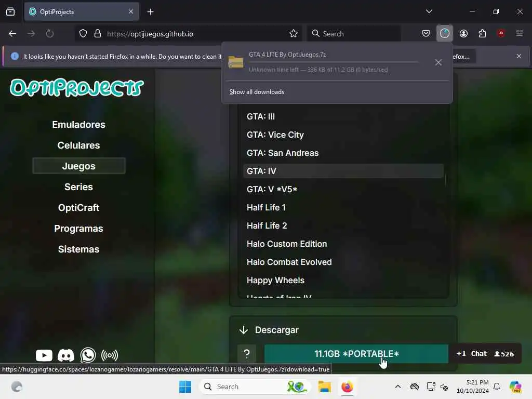Cancel the GTA 4 LITE download
Viewport: 532px width, 399px height.
tap(438, 62)
